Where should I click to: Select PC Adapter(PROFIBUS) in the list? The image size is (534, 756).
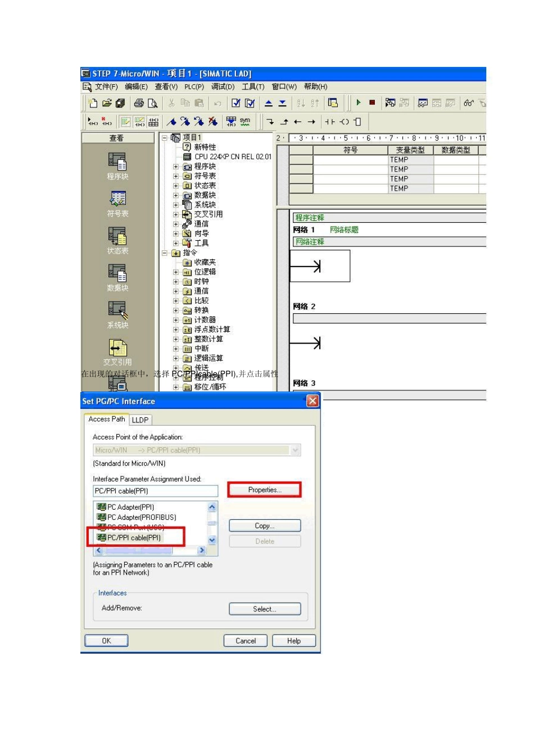coord(137,517)
